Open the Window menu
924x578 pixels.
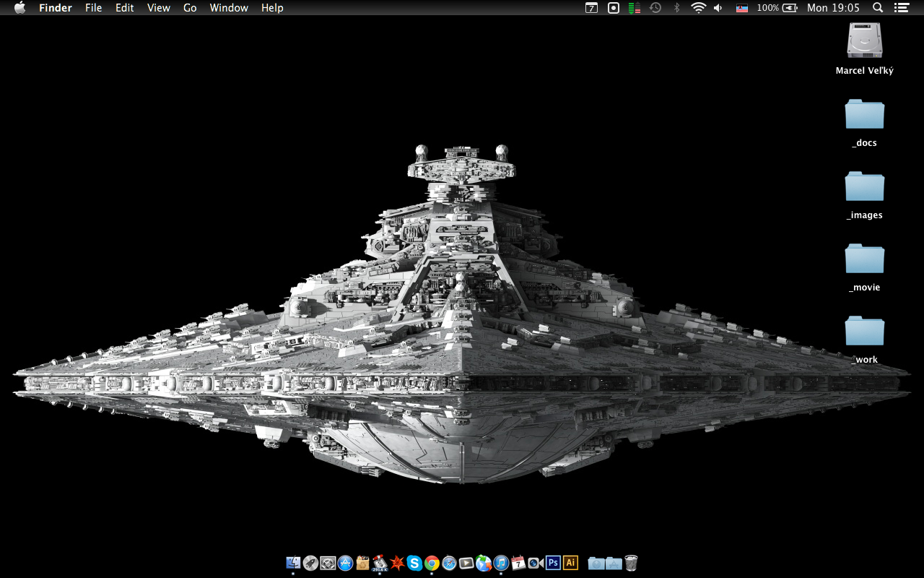[x=229, y=8]
